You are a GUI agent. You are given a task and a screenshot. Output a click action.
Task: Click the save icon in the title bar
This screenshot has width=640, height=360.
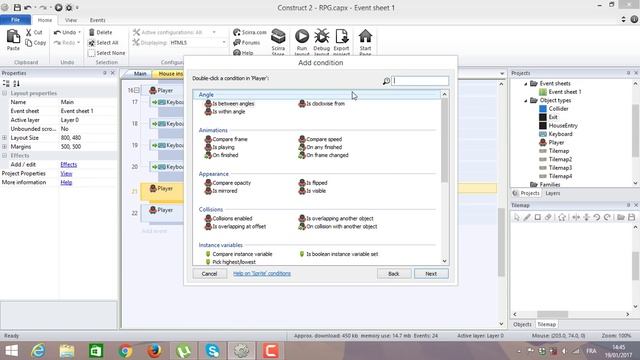pos(17,7)
